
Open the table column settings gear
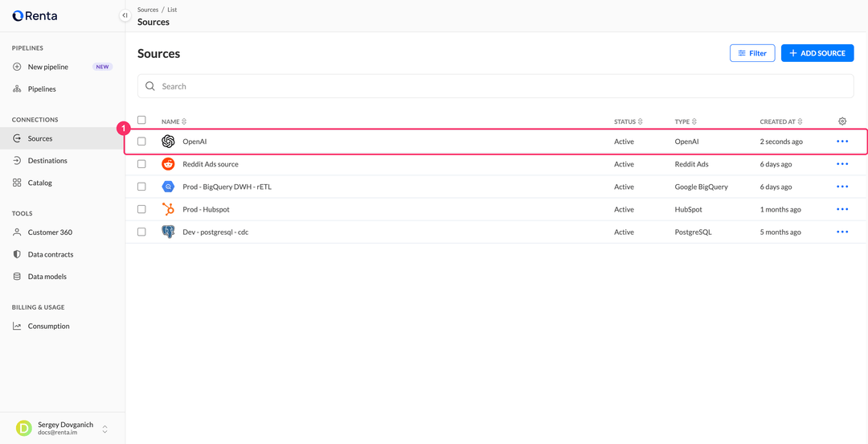coord(842,121)
